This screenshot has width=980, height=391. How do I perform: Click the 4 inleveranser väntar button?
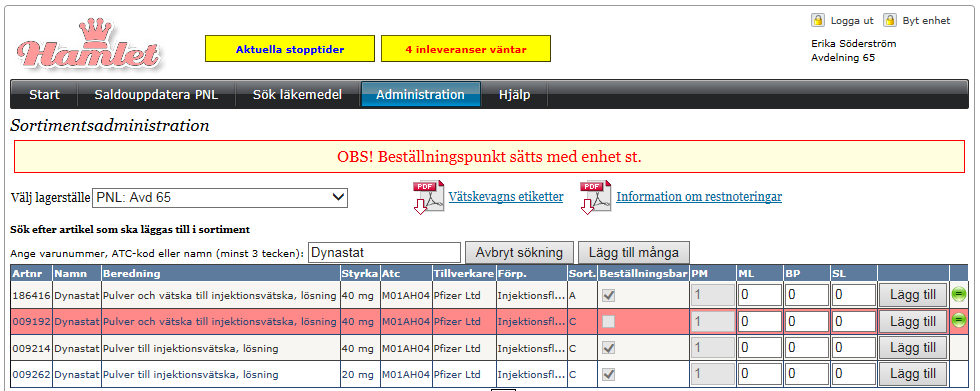[466, 49]
